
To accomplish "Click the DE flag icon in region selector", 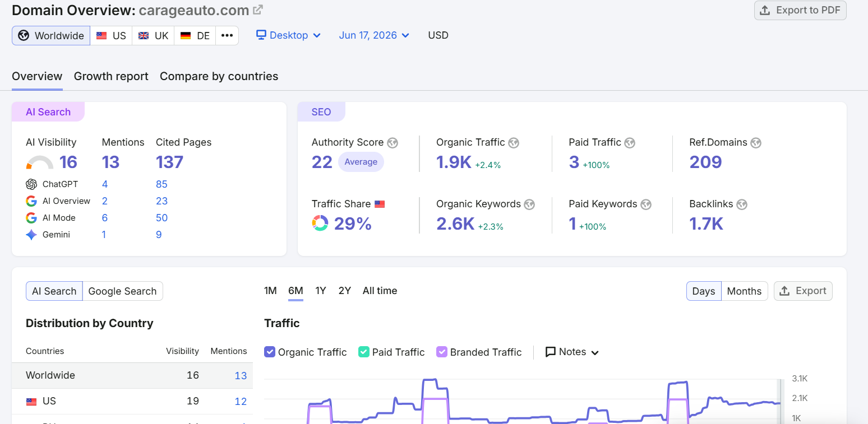I will [x=186, y=35].
